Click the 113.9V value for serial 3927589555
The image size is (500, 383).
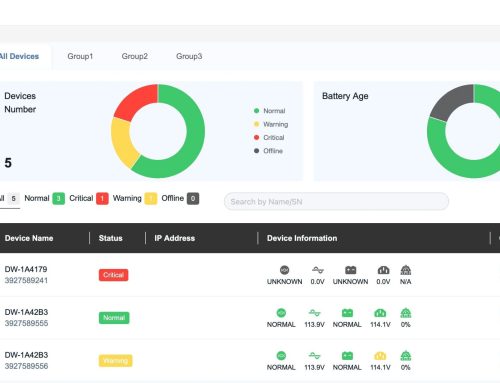[x=314, y=324]
